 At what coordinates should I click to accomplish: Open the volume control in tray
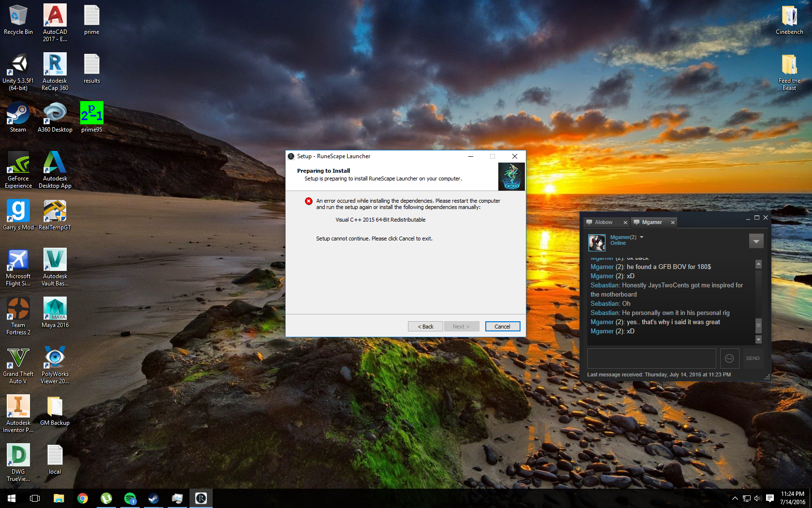pyautogui.click(x=757, y=498)
